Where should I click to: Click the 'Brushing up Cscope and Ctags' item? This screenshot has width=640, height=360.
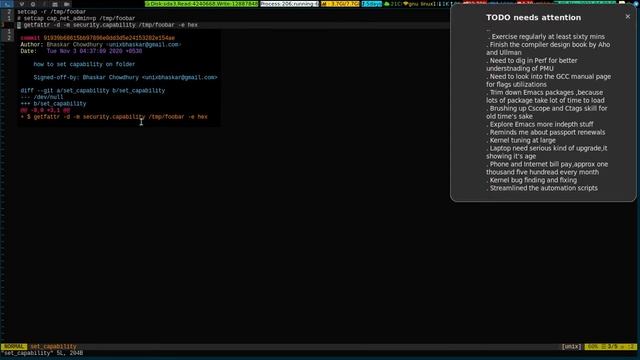pyautogui.click(x=547, y=112)
